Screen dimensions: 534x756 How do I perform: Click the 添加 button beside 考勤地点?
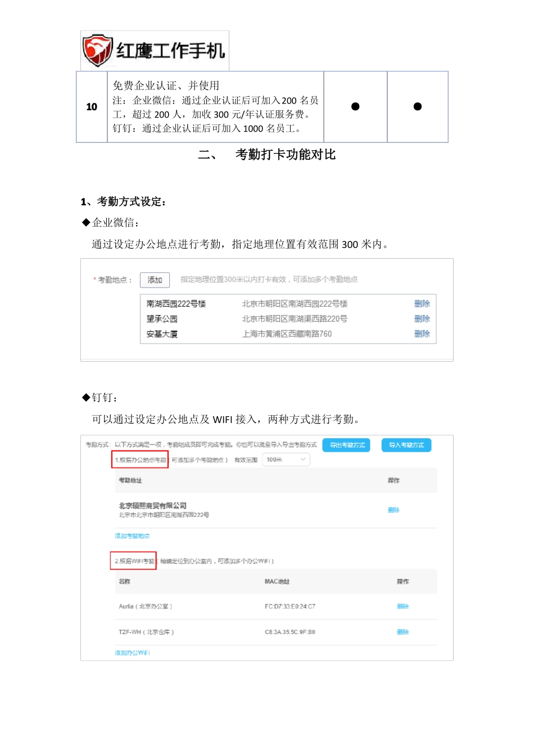[x=155, y=280]
